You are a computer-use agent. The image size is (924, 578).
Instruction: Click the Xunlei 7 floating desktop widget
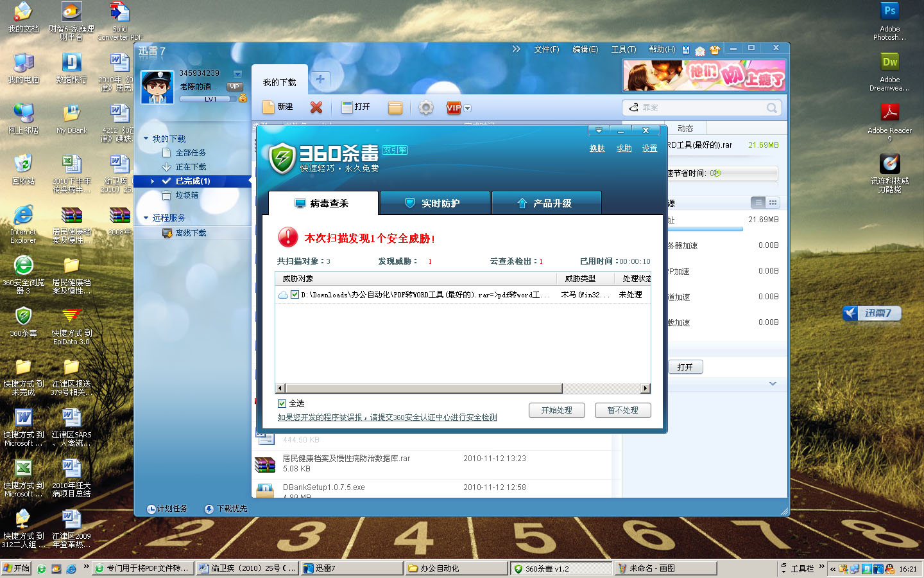coord(872,313)
